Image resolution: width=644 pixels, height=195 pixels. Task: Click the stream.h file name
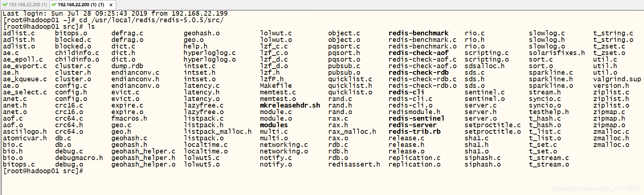click(x=545, y=92)
